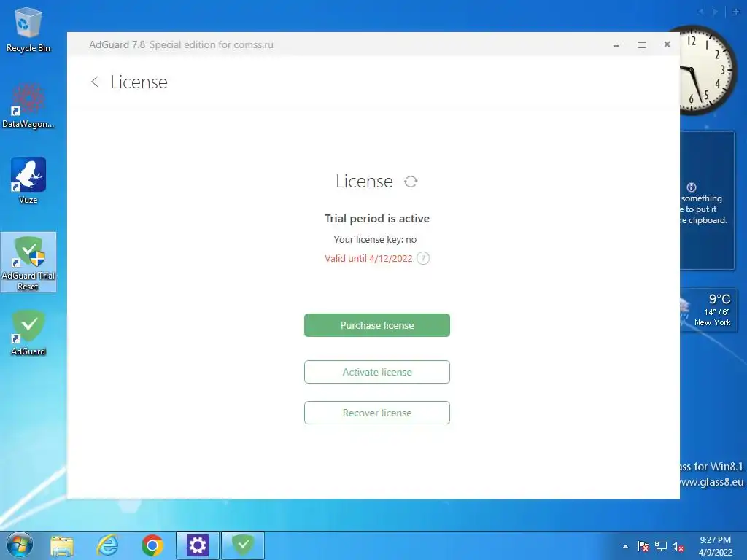Click the Purchase license button

377,325
